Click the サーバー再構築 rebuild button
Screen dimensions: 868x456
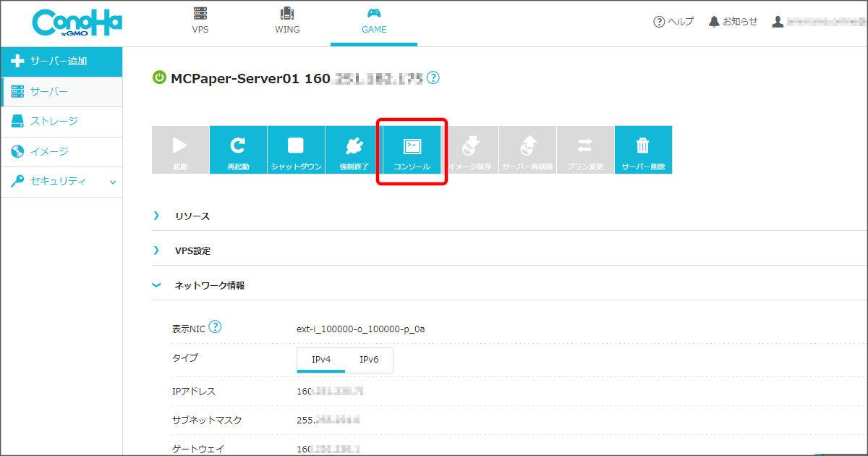tap(527, 150)
